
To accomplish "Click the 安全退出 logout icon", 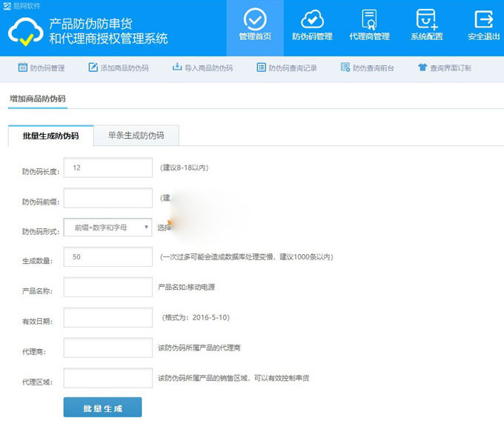I will [483, 19].
